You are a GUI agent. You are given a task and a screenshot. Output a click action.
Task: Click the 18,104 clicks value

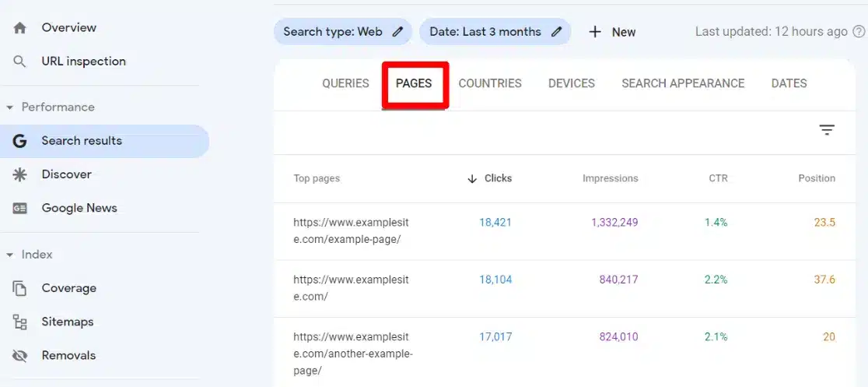[495, 280]
